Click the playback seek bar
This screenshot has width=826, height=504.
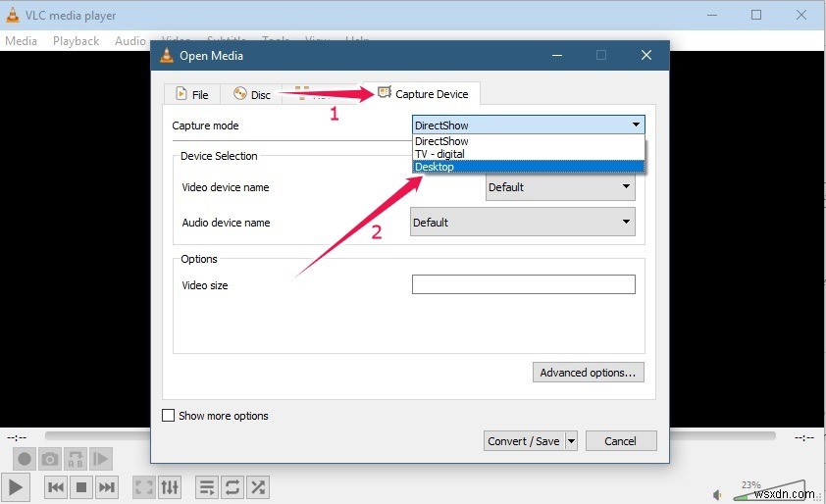point(410,435)
